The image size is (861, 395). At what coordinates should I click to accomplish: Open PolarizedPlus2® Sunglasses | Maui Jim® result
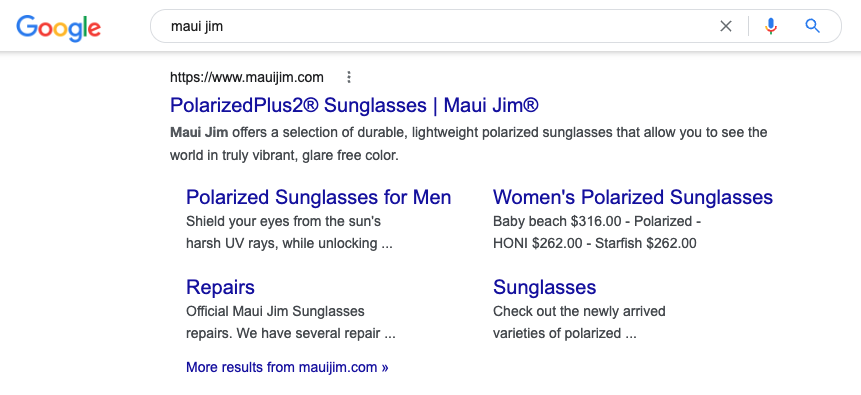click(x=354, y=105)
